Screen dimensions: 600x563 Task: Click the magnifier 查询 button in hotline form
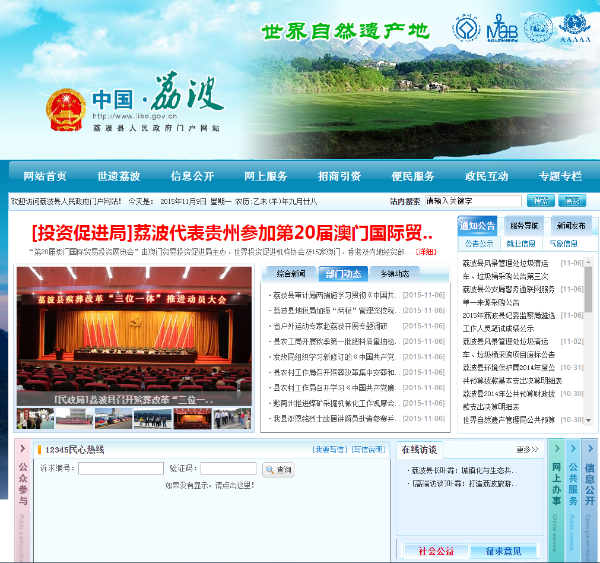point(278,469)
